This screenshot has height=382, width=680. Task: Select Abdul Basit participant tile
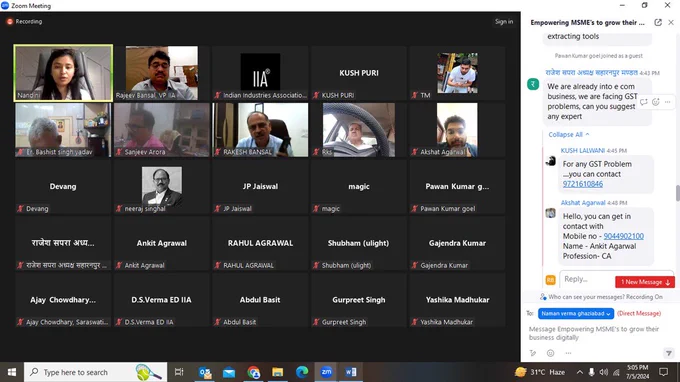[x=260, y=300]
